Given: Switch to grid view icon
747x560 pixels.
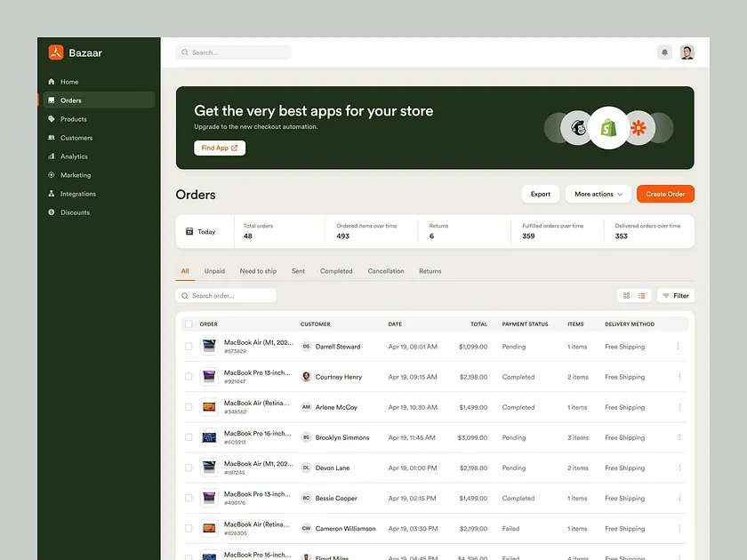Looking at the screenshot, I should pos(626,296).
